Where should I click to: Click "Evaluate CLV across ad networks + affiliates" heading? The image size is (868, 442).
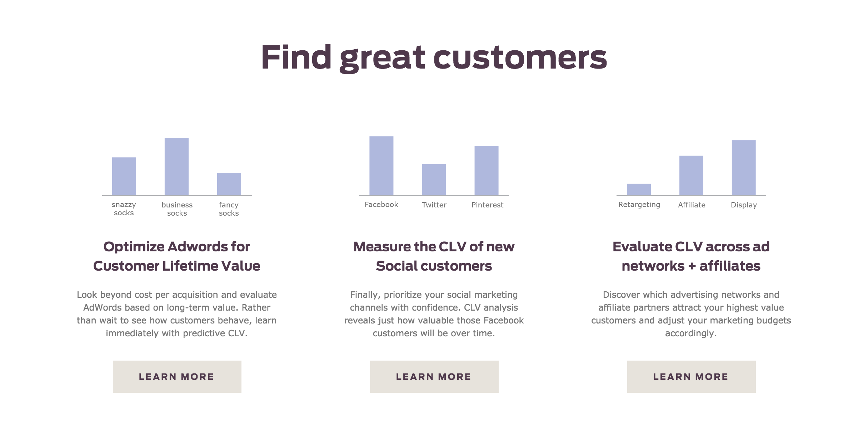tap(691, 256)
